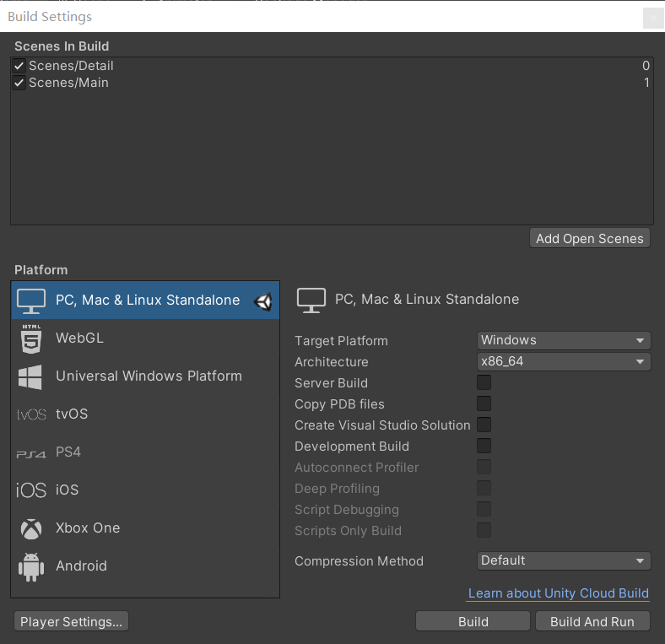Click the Windows logo for Universal Windows Platform
This screenshot has width=665, height=644.
[x=30, y=376]
